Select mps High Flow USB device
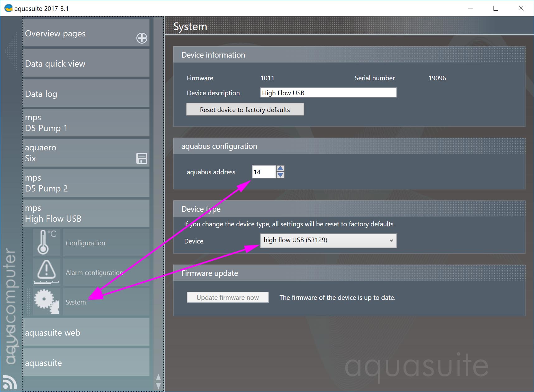Image resolution: width=534 pixels, height=392 pixels. [x=86, y=213]
